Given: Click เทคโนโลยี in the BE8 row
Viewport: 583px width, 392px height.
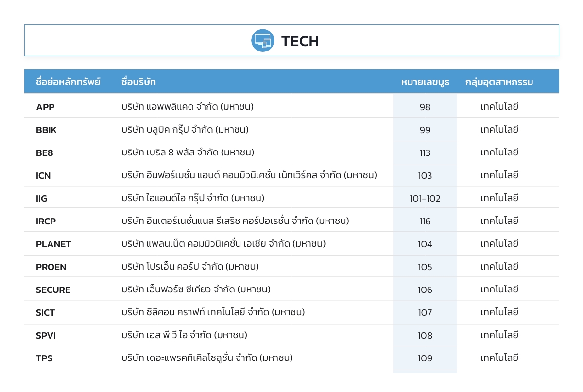Looking at the screenshot, I should [499, 152].
